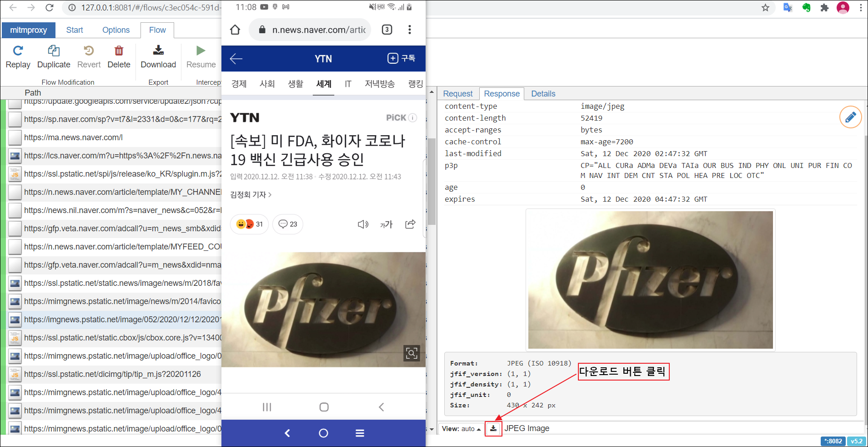Open the View: auto dropdown
The width and height of the screenshot is (868, 447).
click(x=461, y=429)
